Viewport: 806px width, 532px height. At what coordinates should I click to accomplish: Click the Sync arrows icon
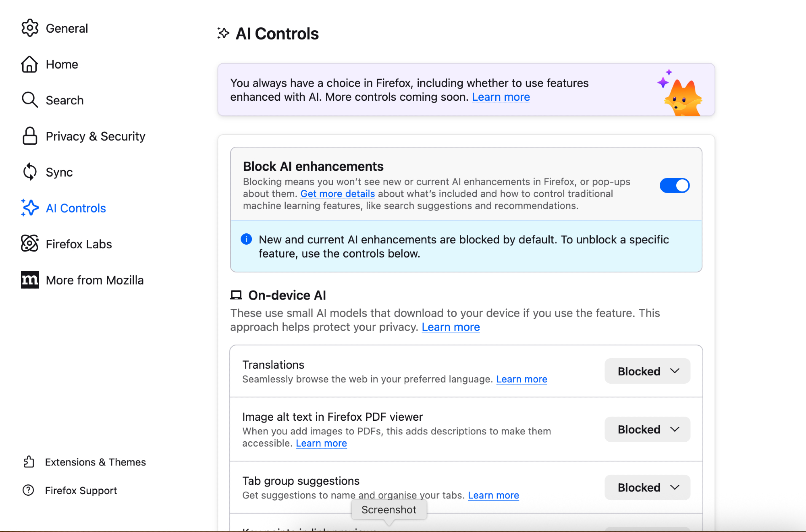click(x=30, y=172)
